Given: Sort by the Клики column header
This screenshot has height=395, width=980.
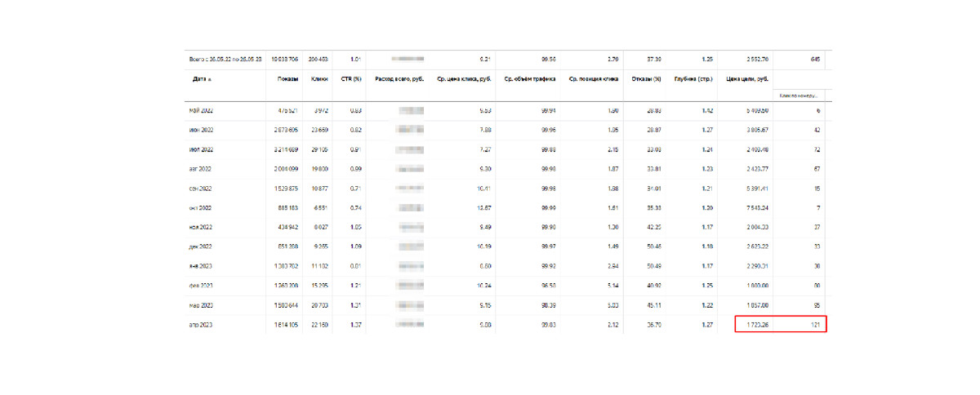Looking at the screenshot, I should (319, 79).
